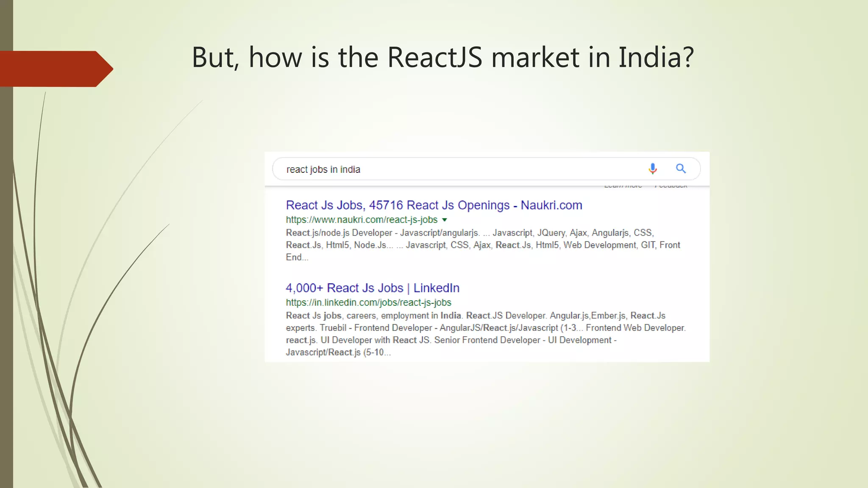Image resolution: width=868 pixels, height=488 pixels.
Task: Click the microphone voice search icon
Action: coord(652,169)
